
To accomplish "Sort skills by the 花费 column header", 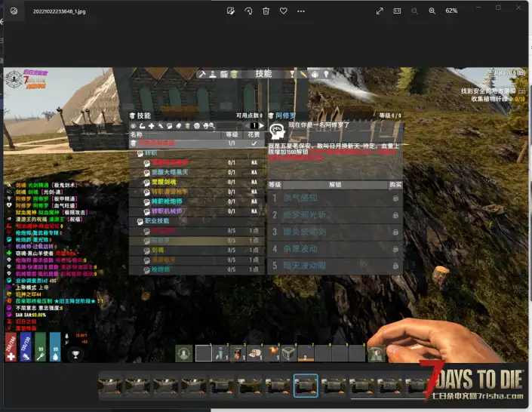I will pos(254,135).
